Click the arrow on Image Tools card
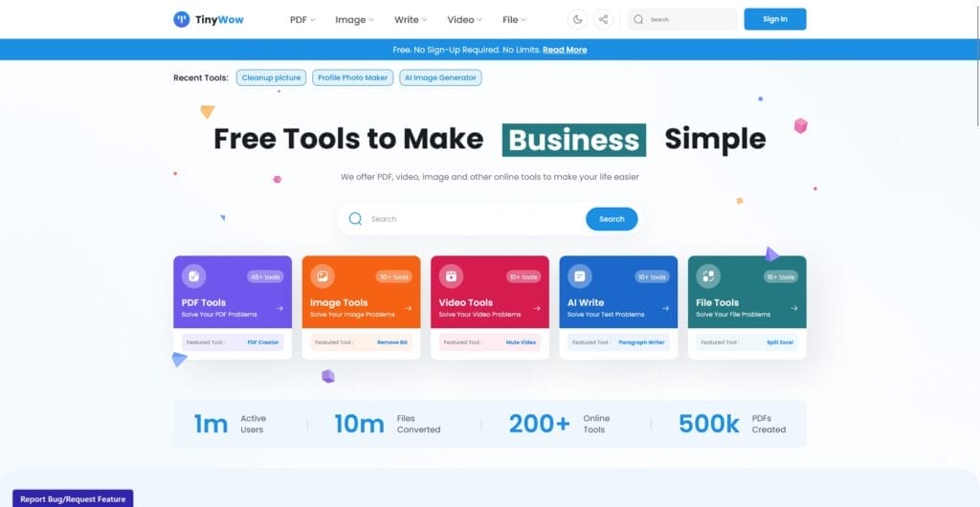980x507 pixels. (408, 308)
